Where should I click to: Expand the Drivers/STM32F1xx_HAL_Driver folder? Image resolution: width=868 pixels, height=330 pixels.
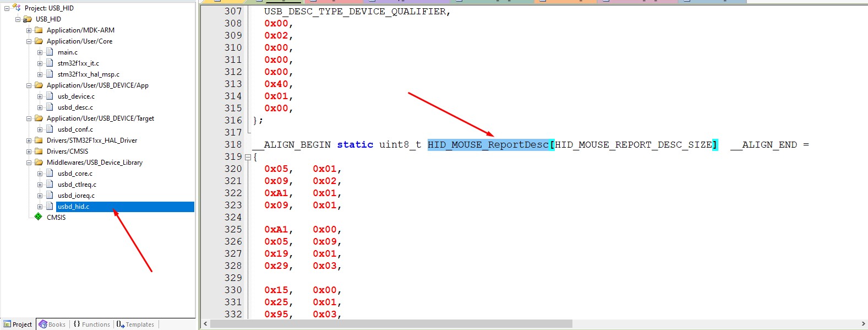(x=29, y=140)
